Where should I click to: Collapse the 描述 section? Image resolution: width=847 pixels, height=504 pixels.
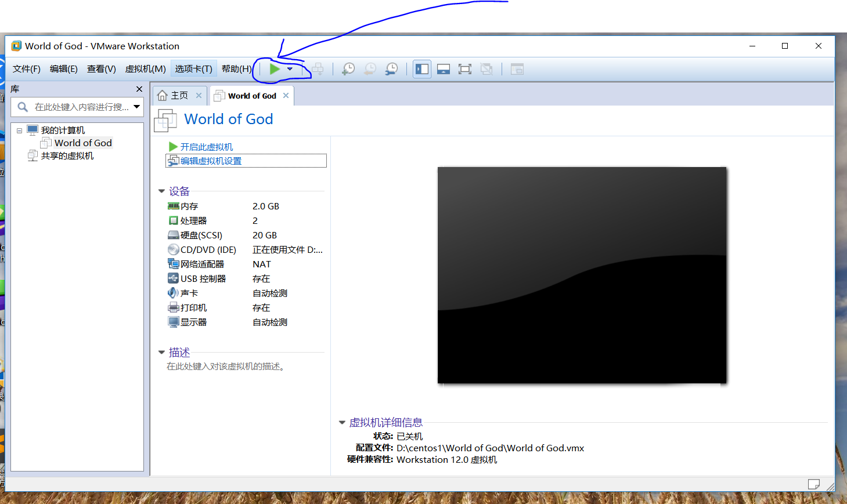point(161,353)
